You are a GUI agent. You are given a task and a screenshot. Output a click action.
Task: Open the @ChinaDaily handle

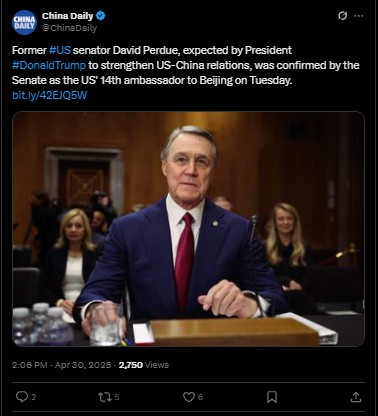coord(69,28)
